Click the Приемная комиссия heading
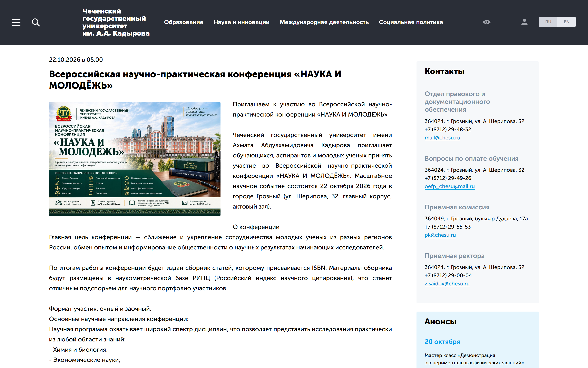 [x=457, y=207]
